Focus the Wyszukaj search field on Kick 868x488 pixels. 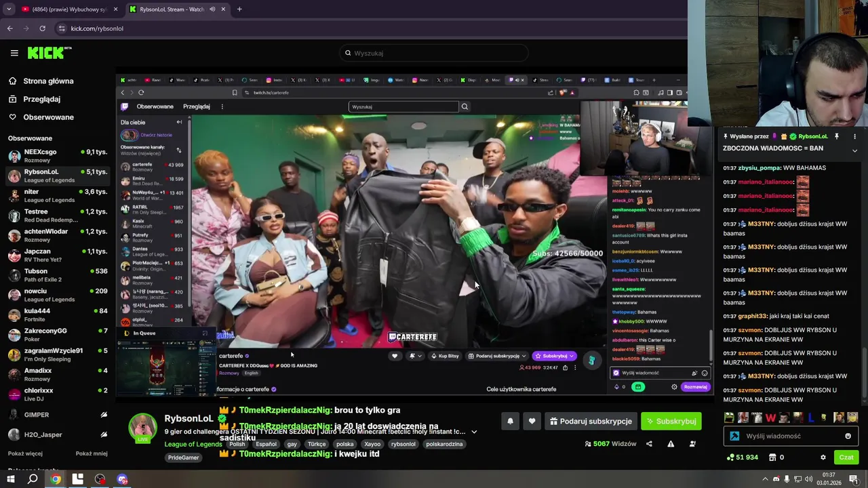434,53
